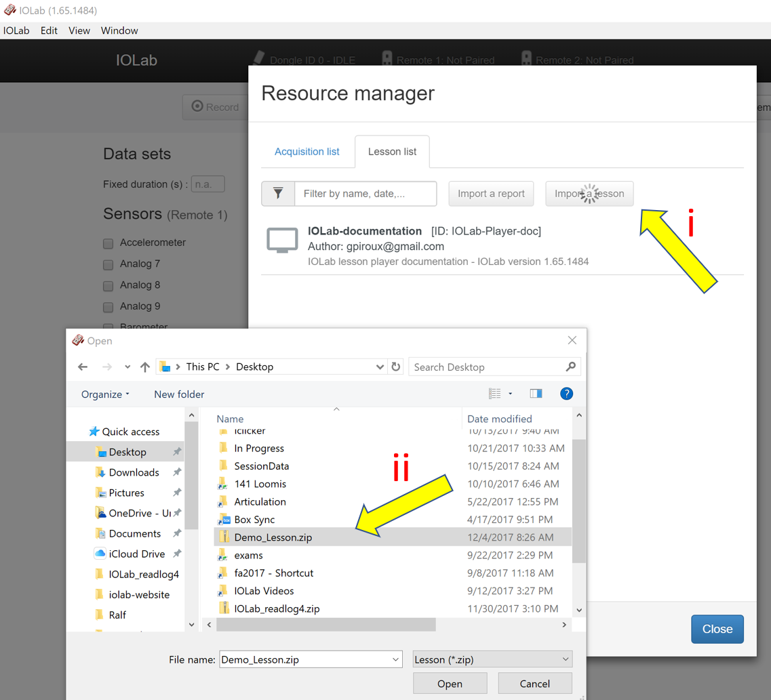Click the search magnifier icon
This screenshot has width=771, height=700.
571,367
